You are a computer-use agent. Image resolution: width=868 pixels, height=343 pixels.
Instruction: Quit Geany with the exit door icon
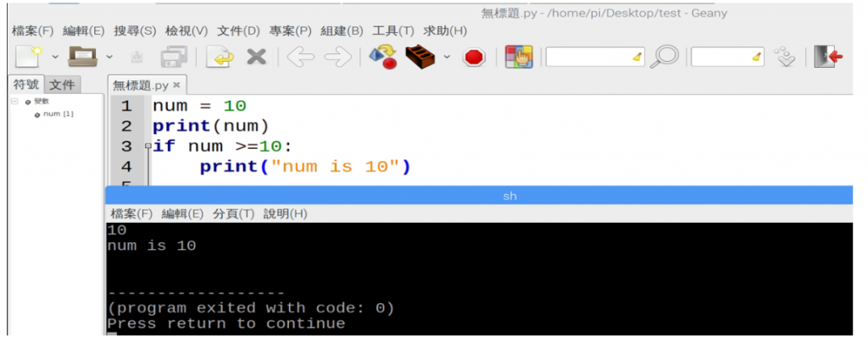(828, 57)
